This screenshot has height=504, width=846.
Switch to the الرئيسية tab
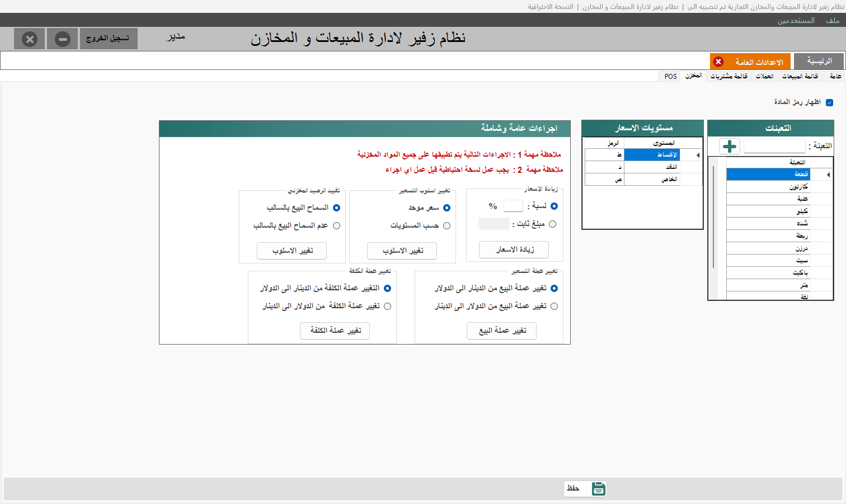pyautogui.click(x=819, y=61)
